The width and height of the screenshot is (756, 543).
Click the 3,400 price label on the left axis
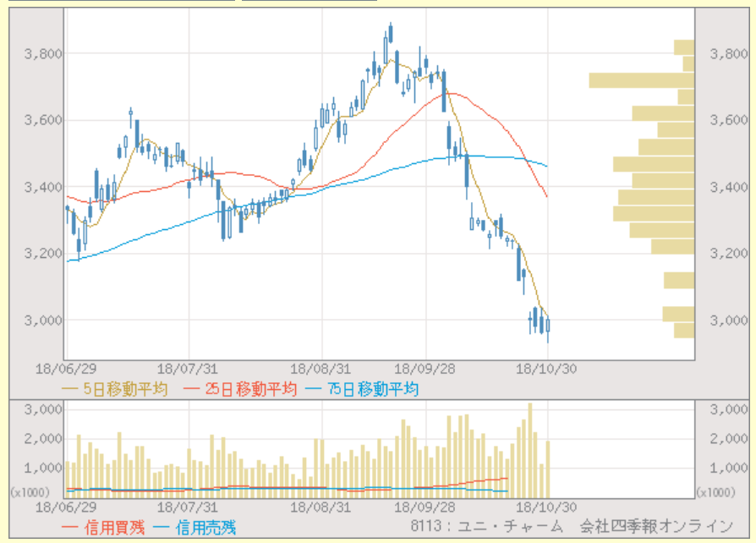point(41,186)
